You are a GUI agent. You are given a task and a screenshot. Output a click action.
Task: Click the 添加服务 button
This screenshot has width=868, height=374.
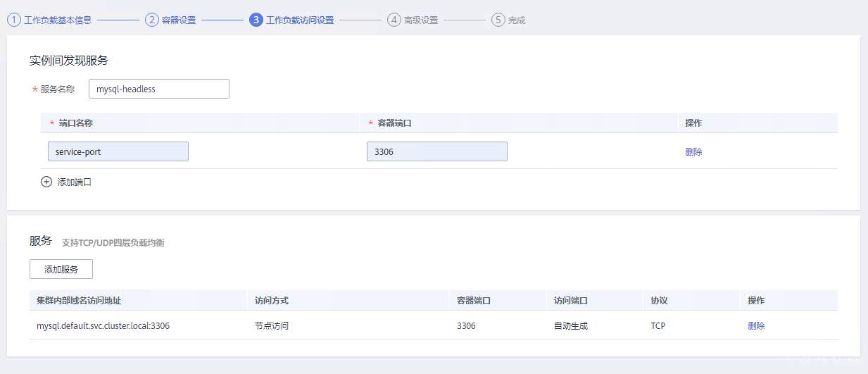(x=61, y=269)
